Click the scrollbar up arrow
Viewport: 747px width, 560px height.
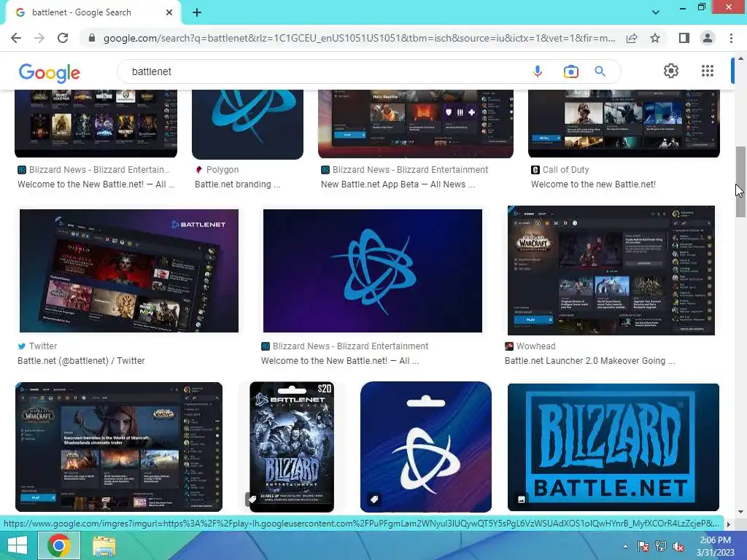pos(740,58)
